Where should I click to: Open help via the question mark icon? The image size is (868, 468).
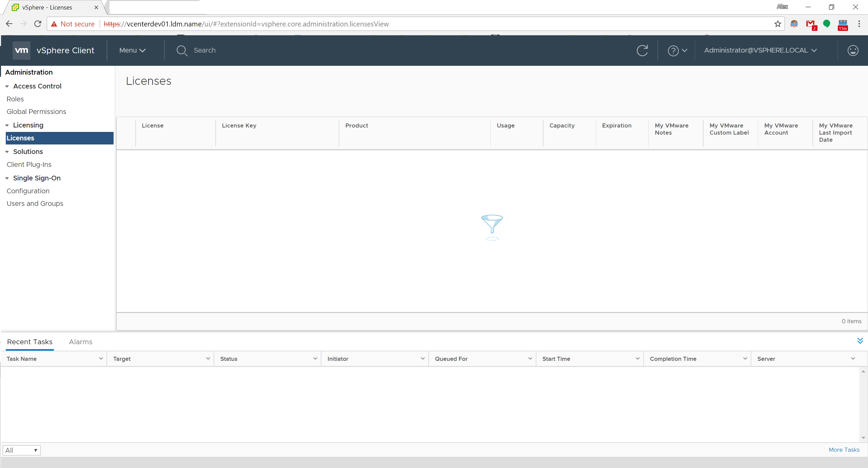tap(674, 50)
